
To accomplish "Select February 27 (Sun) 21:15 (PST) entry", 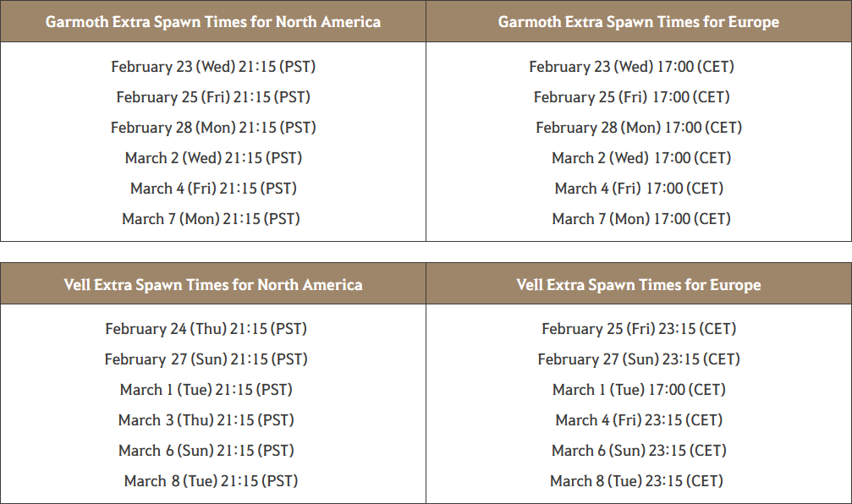I will coord(206,359).
